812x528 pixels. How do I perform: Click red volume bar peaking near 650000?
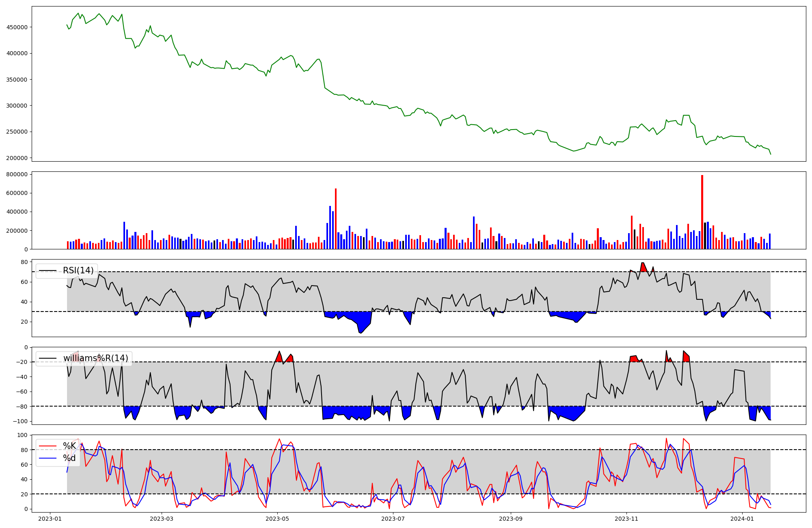[336, 219]
